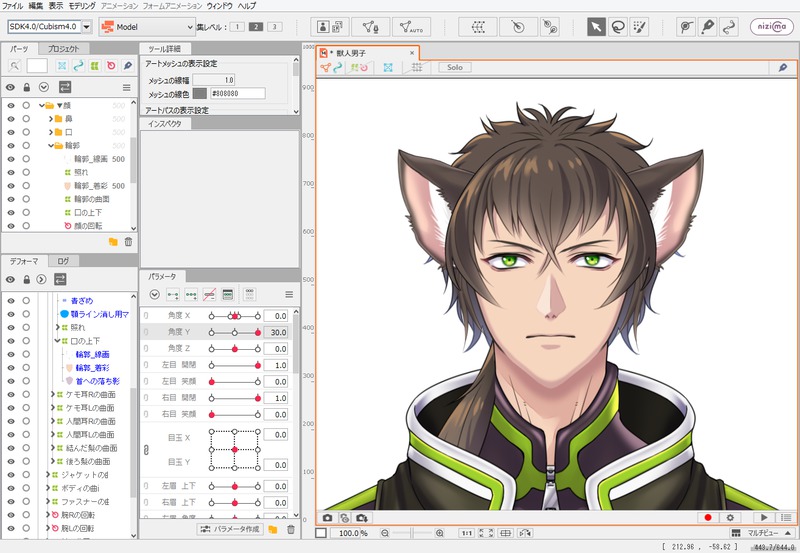Open the 編集 menu
Viewport: 800px width, 553px height.
point(36,6)
